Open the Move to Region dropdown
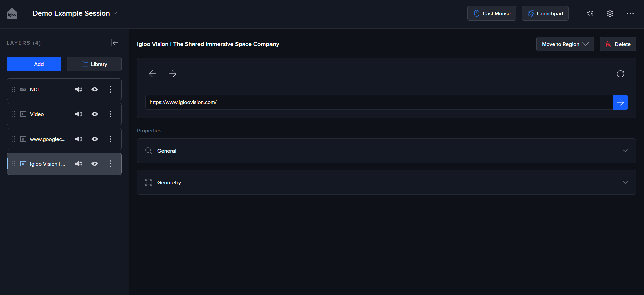 (x=565, y=44)
